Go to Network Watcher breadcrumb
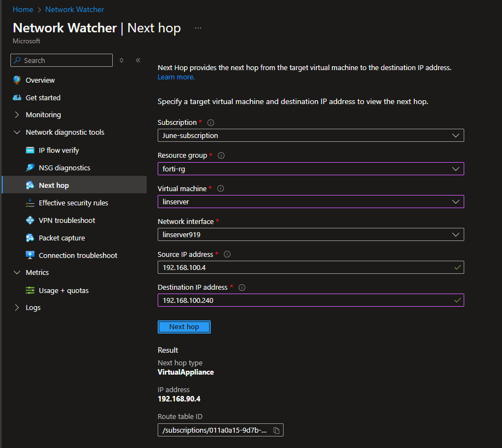The width and height of the screenshot is (502, 448). pyautogui.click(x=74, y=10)
